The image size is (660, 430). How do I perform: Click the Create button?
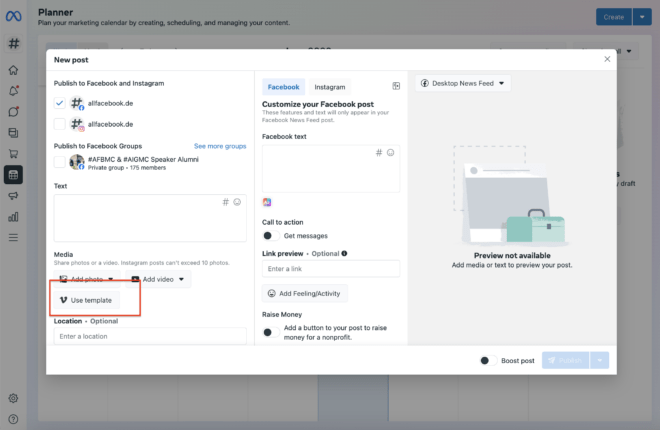tap(614, 17)
